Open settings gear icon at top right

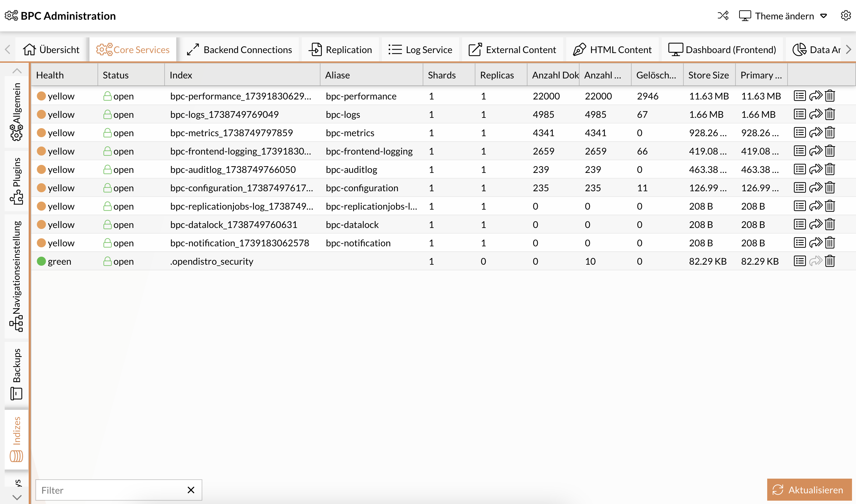pyautogui.click(x=845, y=16)
